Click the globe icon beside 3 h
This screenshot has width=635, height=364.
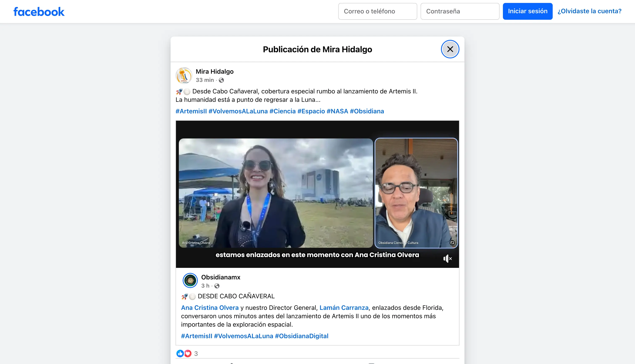coord(217,286)
